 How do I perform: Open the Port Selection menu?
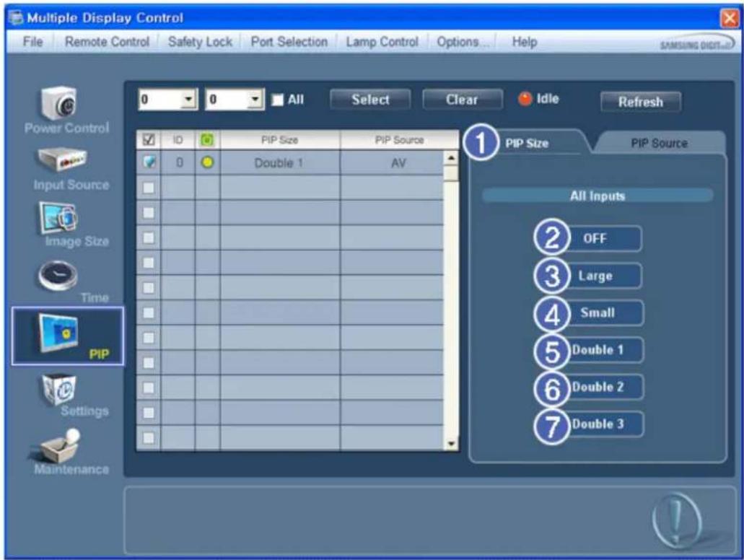click(289, 42)
